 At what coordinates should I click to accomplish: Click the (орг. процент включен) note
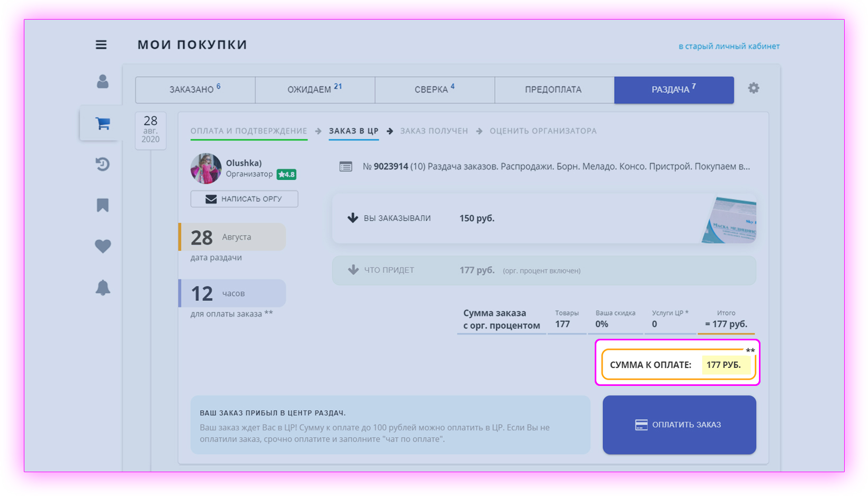coord(542,270)
